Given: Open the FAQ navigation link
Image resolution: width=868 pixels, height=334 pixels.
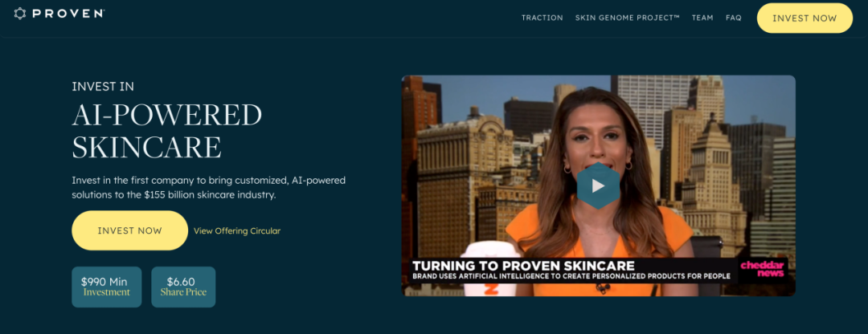Looking at the screenshot, I should [734, 18].
